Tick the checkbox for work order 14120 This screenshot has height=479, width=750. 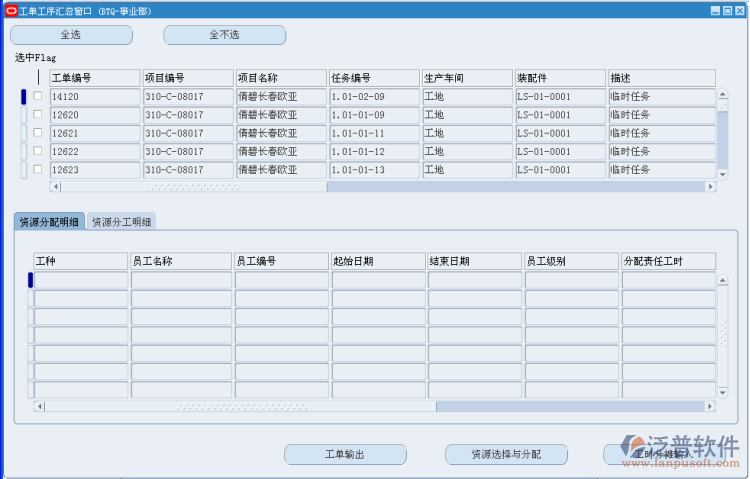pos(38,97)
